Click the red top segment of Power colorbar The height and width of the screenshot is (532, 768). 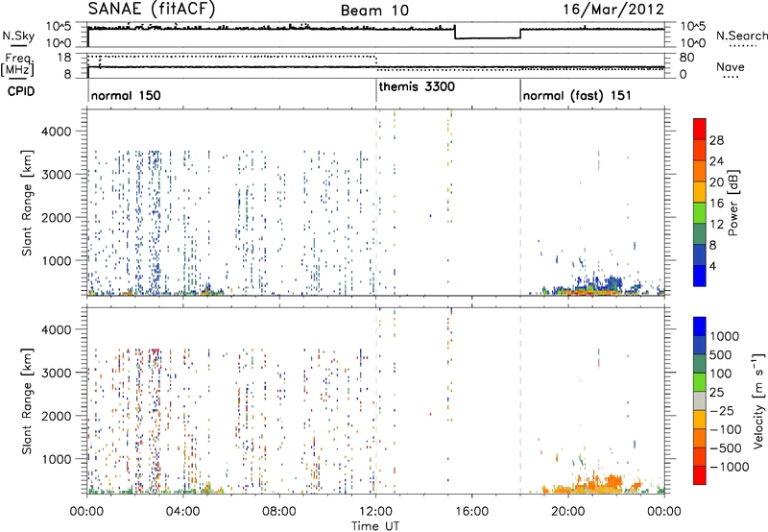pyautogui.click(x=700, y=129)
